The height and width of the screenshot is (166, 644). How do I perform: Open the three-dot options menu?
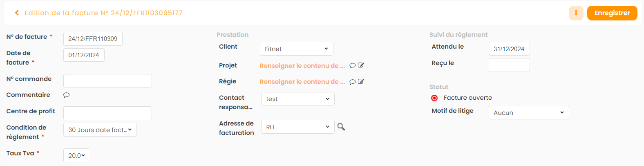(576, 13)
